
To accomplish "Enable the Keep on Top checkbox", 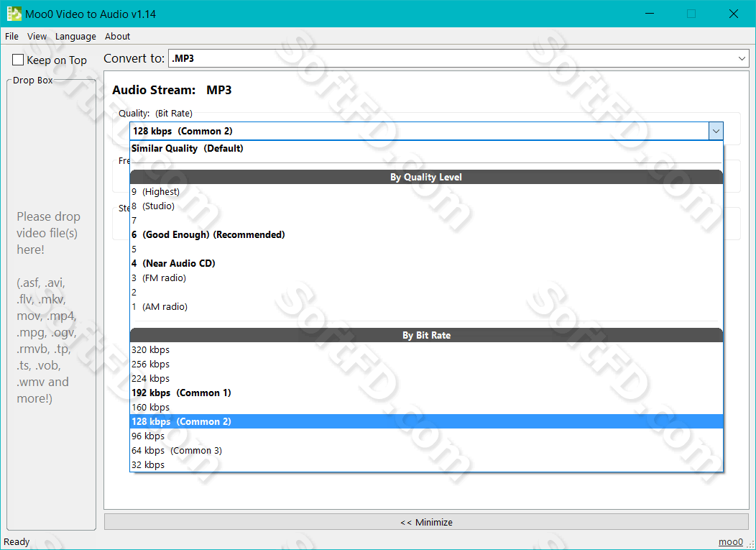I will [x=18, y=60].
